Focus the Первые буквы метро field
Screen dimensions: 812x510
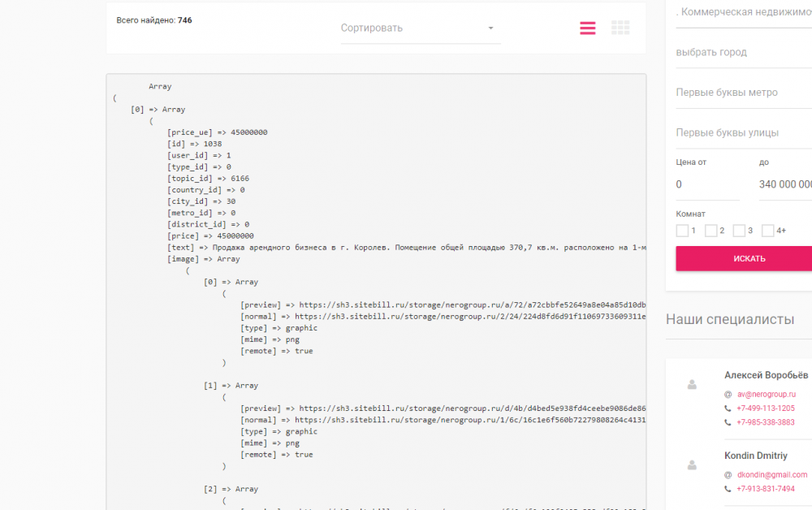tap(744, 93)
